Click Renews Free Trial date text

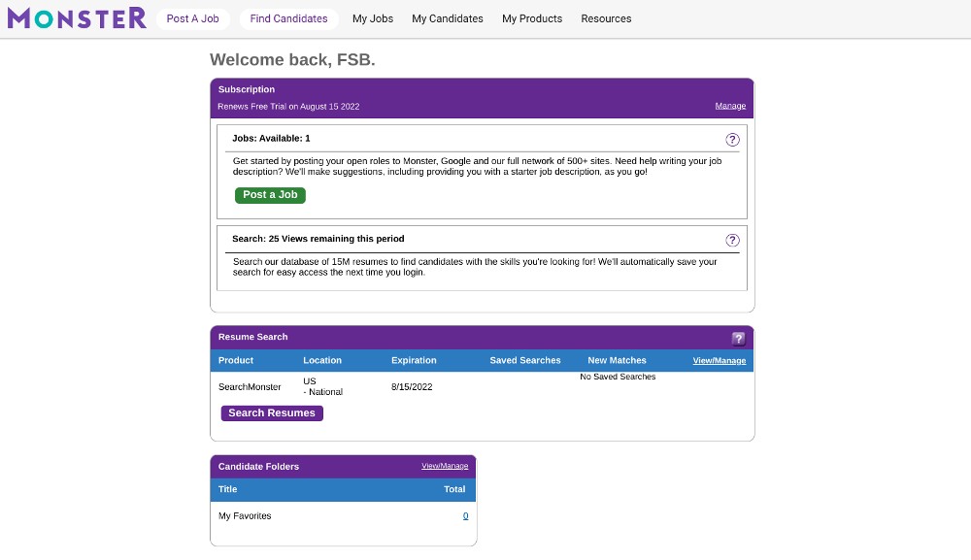288,107
